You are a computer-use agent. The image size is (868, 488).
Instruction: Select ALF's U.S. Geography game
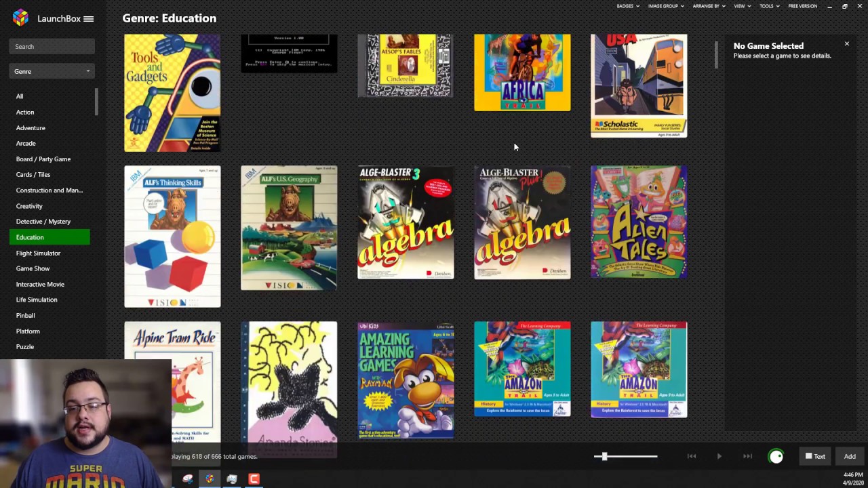(x=289, y=228)
